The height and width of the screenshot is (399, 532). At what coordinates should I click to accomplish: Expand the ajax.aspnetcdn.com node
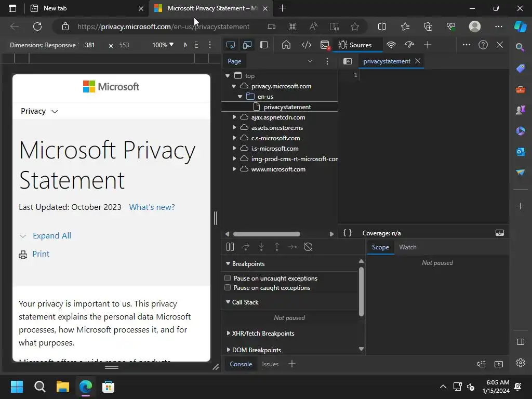pyautogui.click(x=234, y=117)
